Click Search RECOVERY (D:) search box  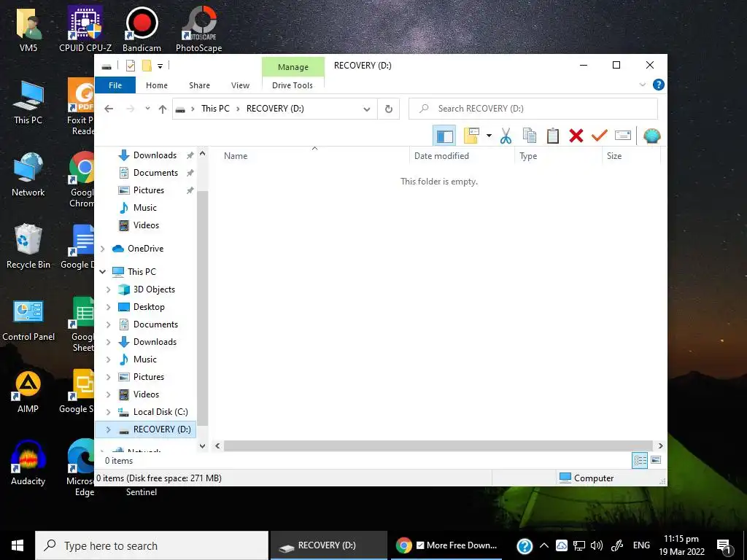click(533, 109)
